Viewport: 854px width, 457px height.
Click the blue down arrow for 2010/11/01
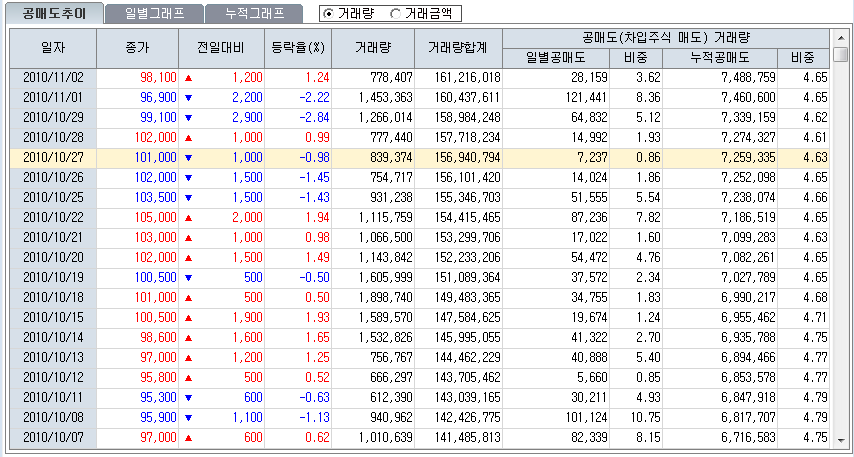coord(188,97)
